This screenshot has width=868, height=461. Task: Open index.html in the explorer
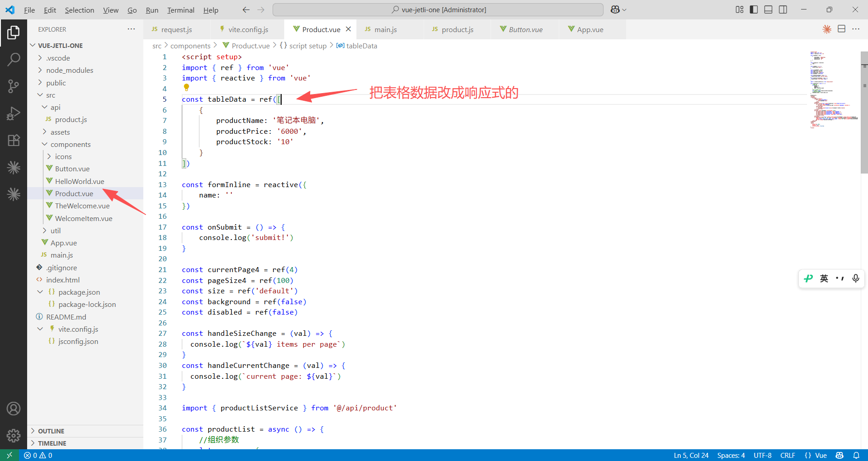pos(85,280)
